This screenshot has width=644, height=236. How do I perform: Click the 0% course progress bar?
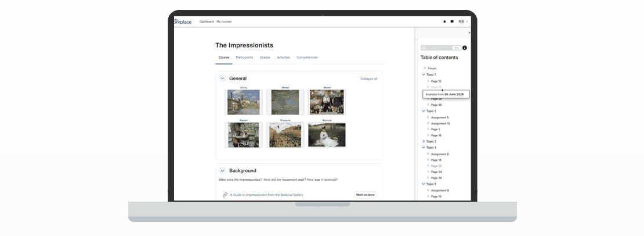pyautogui.click(x=441, y=48)
